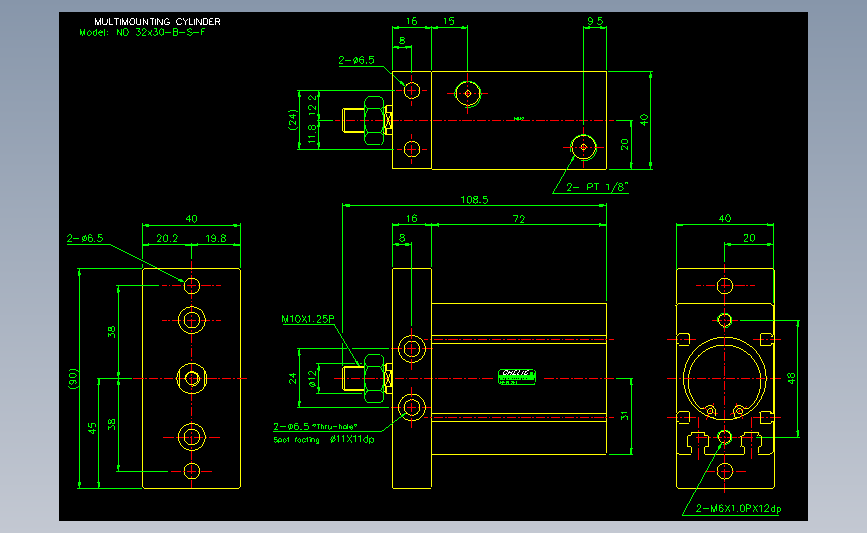Select the 12.2 dimension text
Image resolution: width=867 pixels, height=533 pixels.
click(312, 105)
